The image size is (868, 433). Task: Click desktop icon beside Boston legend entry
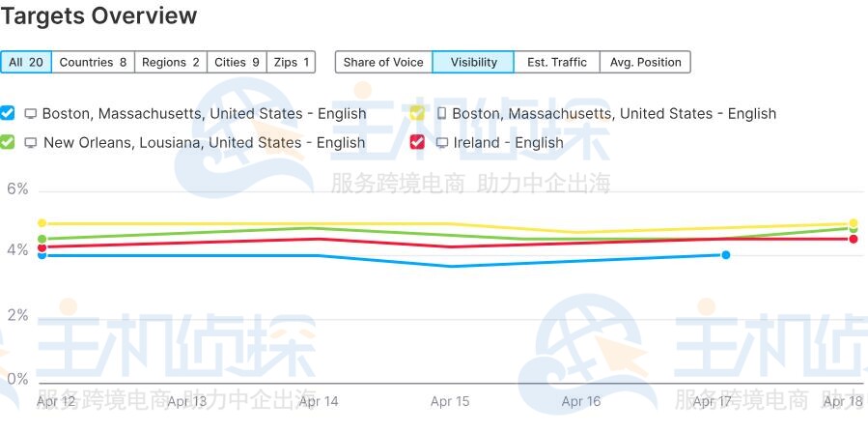31,114
